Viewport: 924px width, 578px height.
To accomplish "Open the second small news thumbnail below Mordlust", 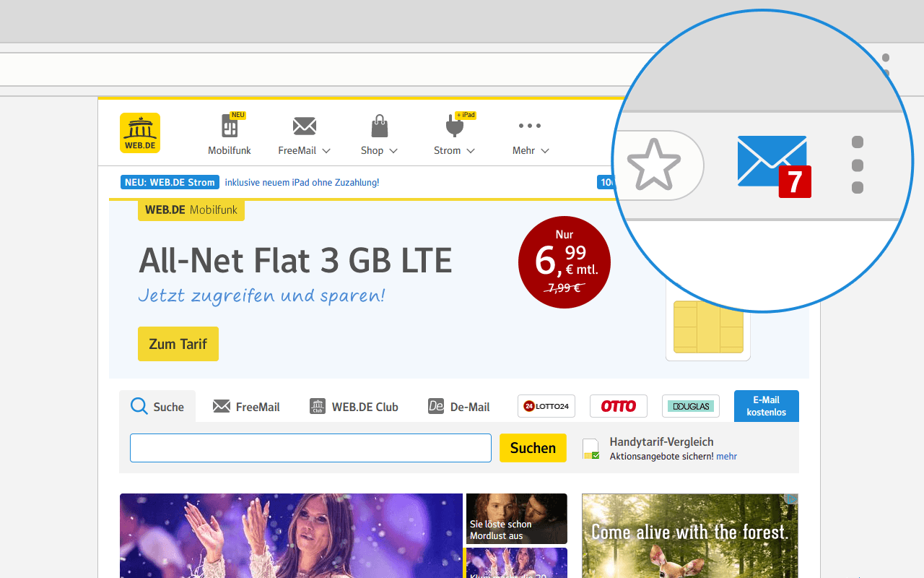I will pyautogui.click(x=517, y=563).
